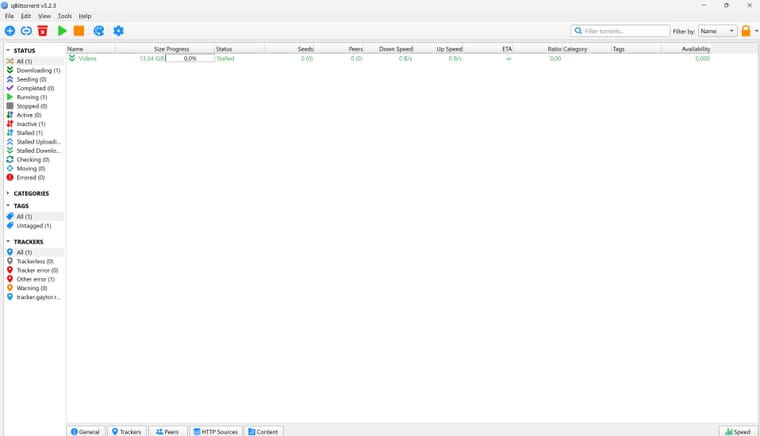This screenshot has height=436, width=760.
Task: Sort by the Progress column header
Action: [x=190, y=49]
